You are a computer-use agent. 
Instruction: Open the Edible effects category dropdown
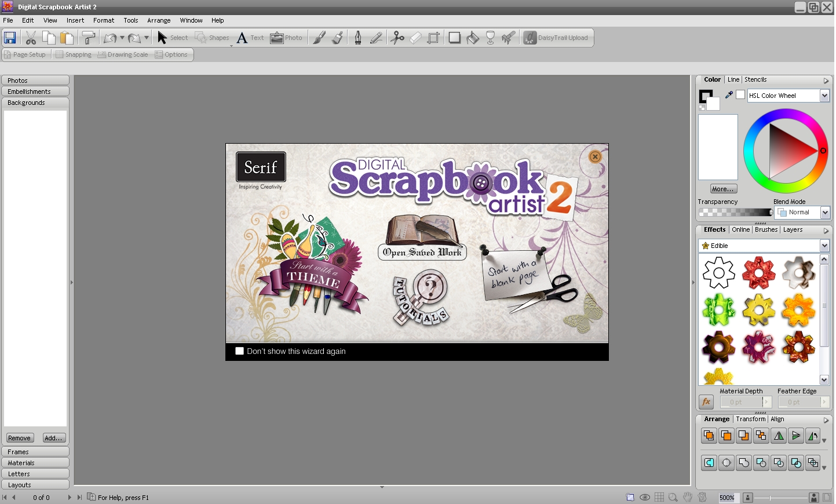click(x=824, y=246)
